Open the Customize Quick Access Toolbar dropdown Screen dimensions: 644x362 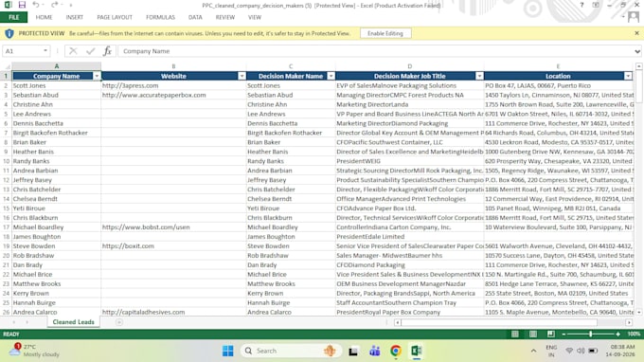[x=71, y=5]
